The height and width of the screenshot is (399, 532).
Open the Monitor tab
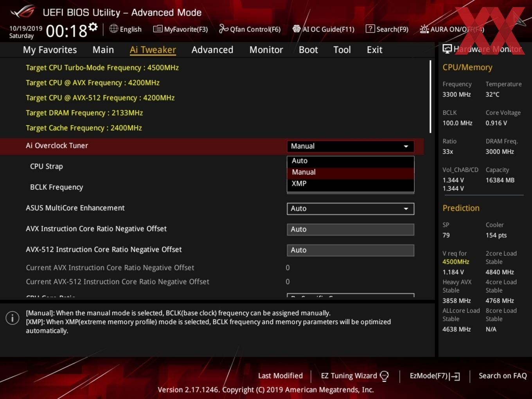[266, 50]
